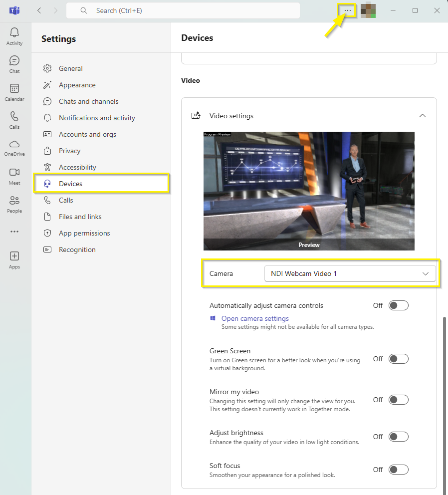Image resolution: width=448 pixels, height=495 pixels.
Task: Open the Camera dropdown list
Action: click(350, 273)
